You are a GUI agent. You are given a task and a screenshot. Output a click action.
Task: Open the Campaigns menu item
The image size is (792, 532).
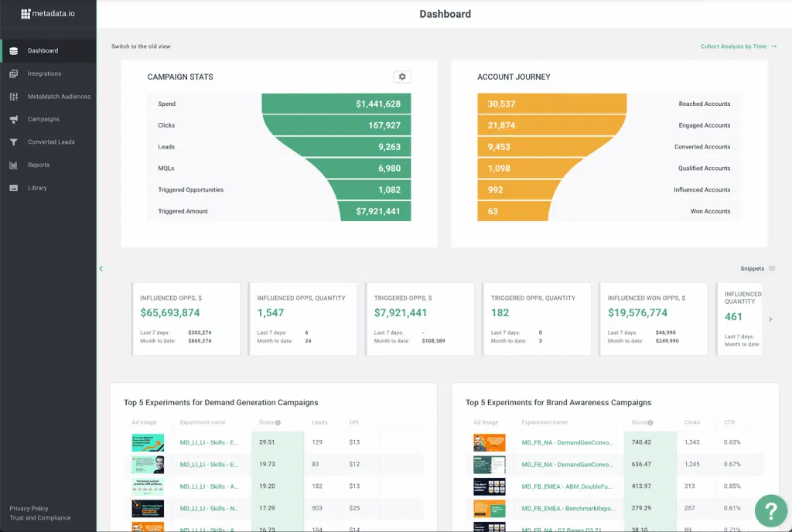[x=43, y=120]
